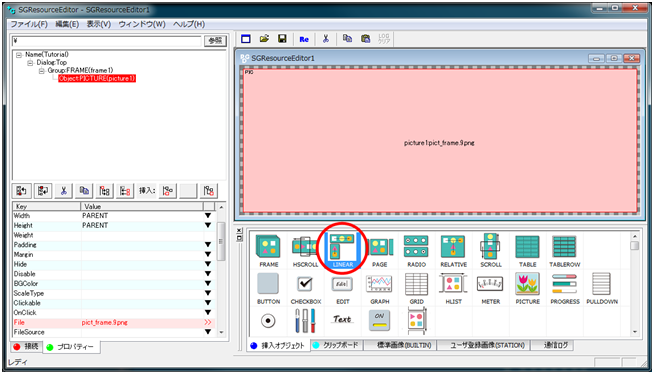Click the blue Re reload toolbar button
This screenshot has width=654, height=374.
pos(304,39)
